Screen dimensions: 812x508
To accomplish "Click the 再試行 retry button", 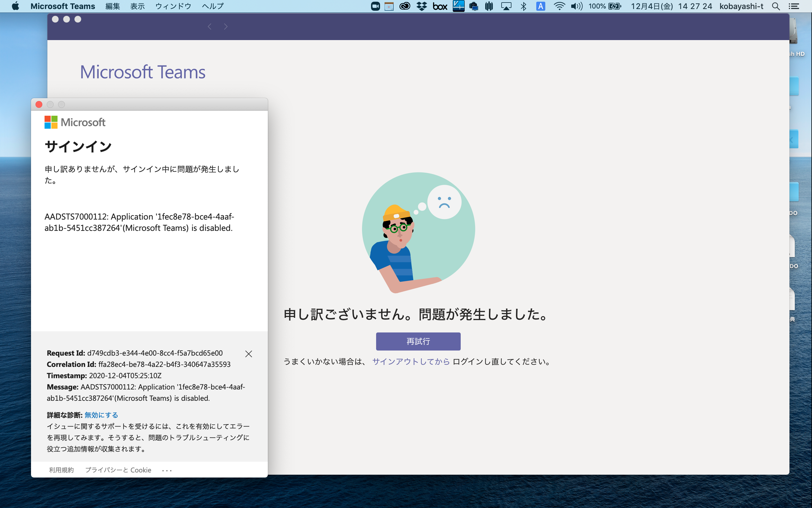I will (418, 341).
